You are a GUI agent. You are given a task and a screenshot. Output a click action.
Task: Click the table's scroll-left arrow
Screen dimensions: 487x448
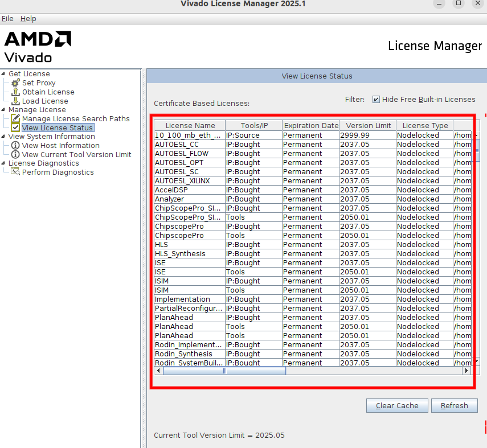[158, 371]
